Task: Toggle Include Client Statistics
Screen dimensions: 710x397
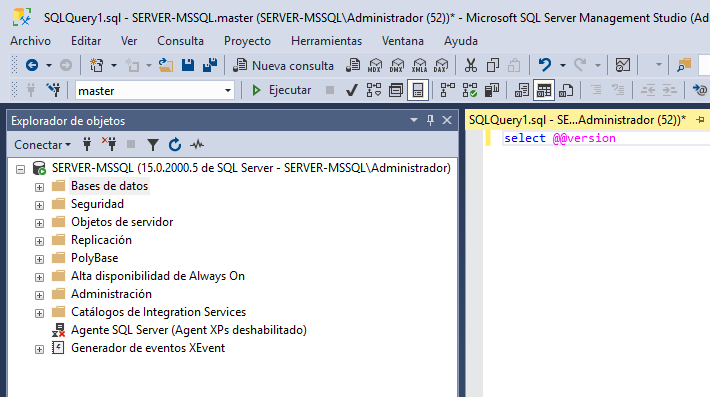Action: 492,90
